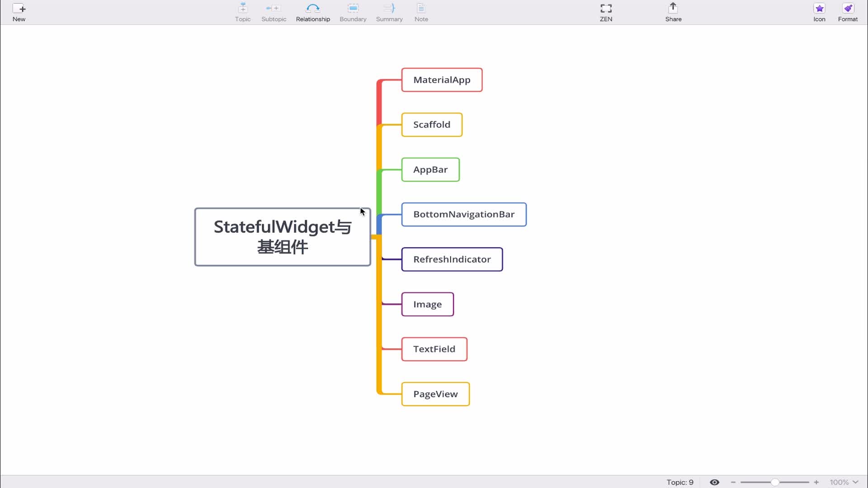Toggle visibility eye icon
The height and width of the screenshot is (488, 868).
point(715,482)
